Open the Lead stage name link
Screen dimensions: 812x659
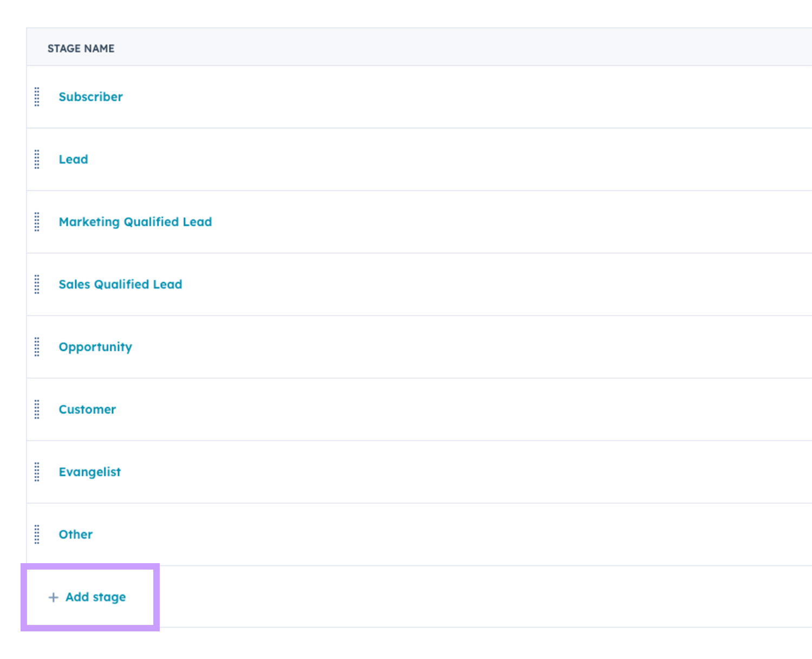73,160
